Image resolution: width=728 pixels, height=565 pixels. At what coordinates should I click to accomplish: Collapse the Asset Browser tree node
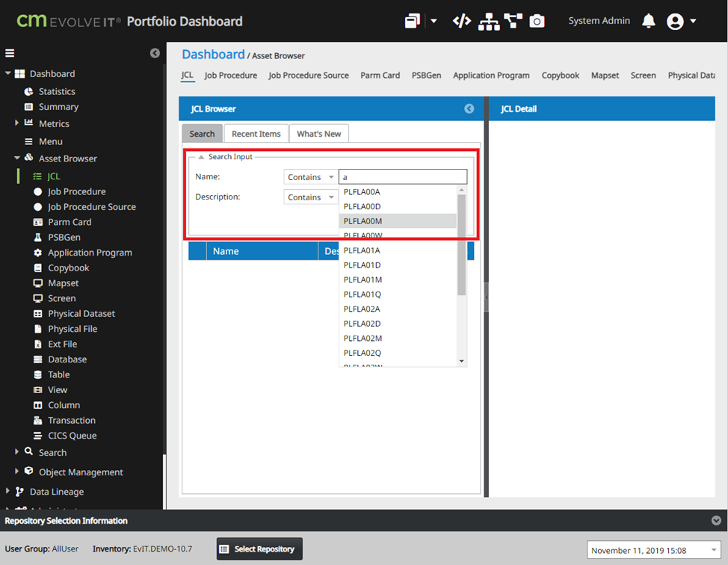click(x=16, y=158)
